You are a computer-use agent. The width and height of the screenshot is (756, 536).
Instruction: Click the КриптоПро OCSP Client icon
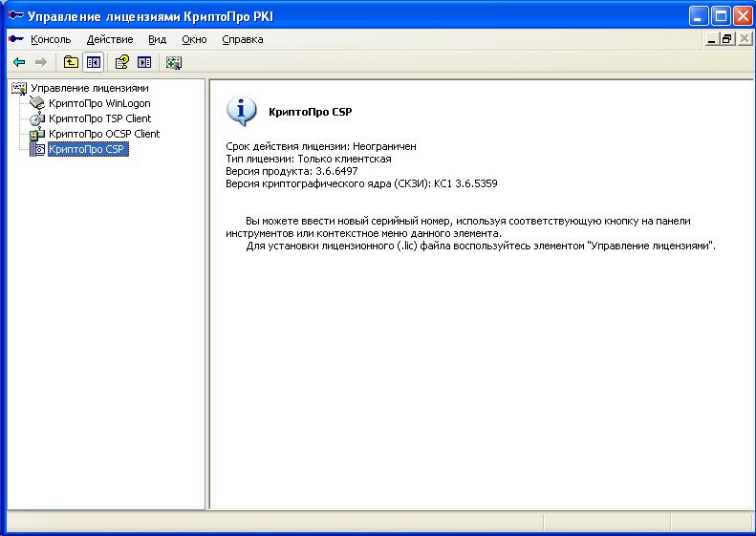click(x=37, y=134)
